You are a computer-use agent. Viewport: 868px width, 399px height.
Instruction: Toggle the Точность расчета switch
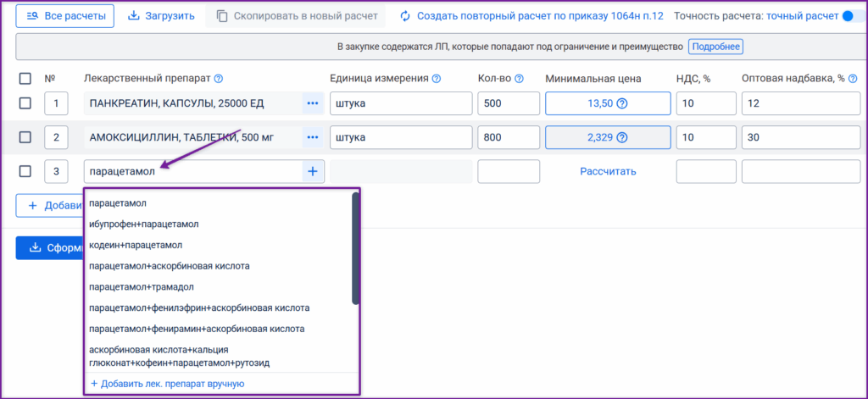point(854,16)
